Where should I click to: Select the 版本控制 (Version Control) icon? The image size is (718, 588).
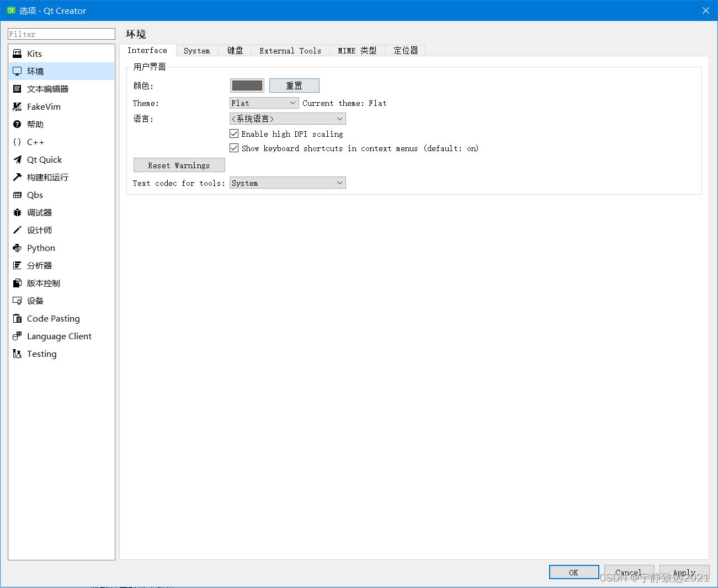pyautogui.click(x=44, y=283)
